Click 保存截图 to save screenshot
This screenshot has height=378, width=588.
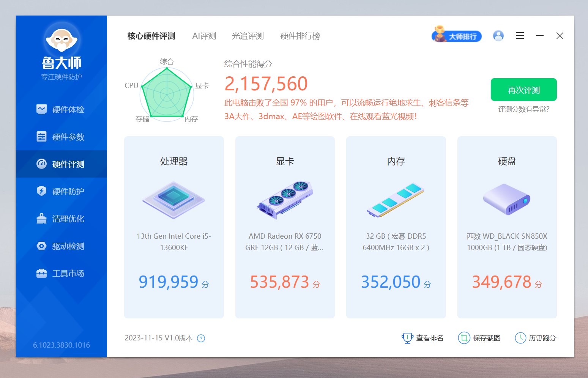click(479, 338)
